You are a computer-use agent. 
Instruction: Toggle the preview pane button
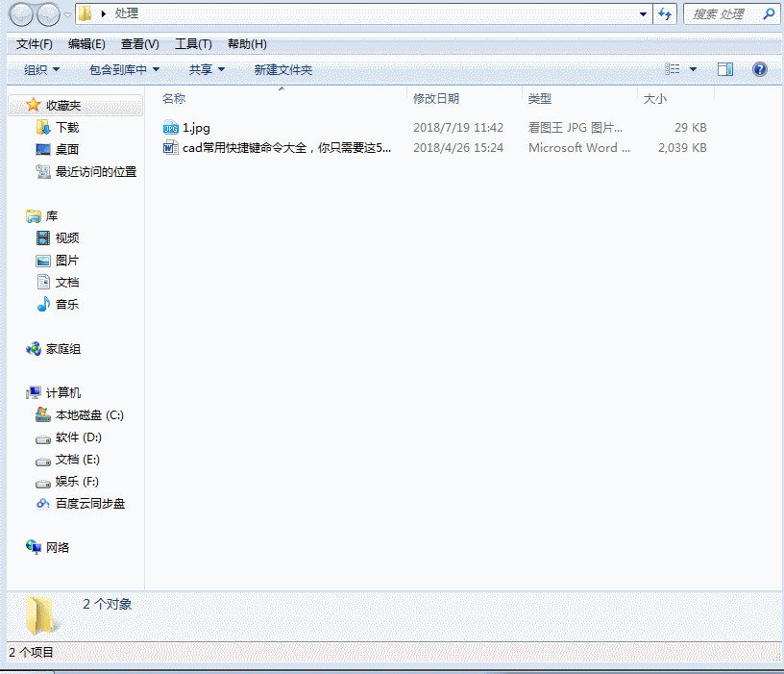coord(725,69)
